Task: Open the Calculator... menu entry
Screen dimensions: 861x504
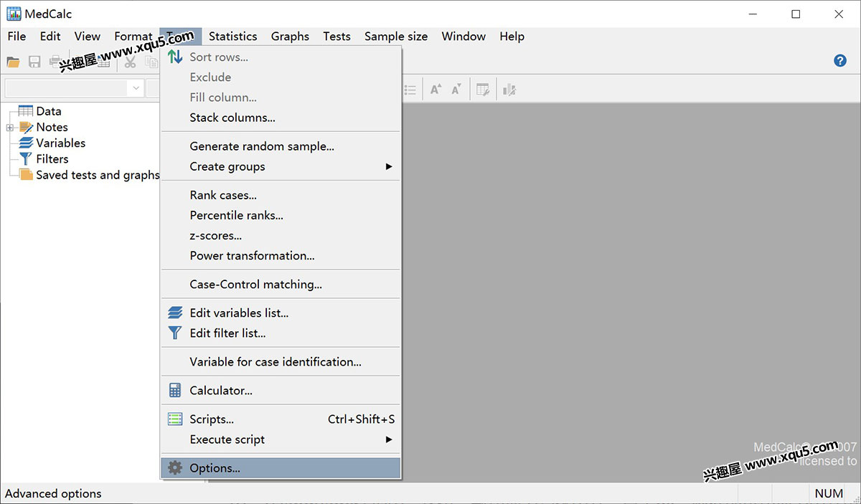Action: pos(281,391)
